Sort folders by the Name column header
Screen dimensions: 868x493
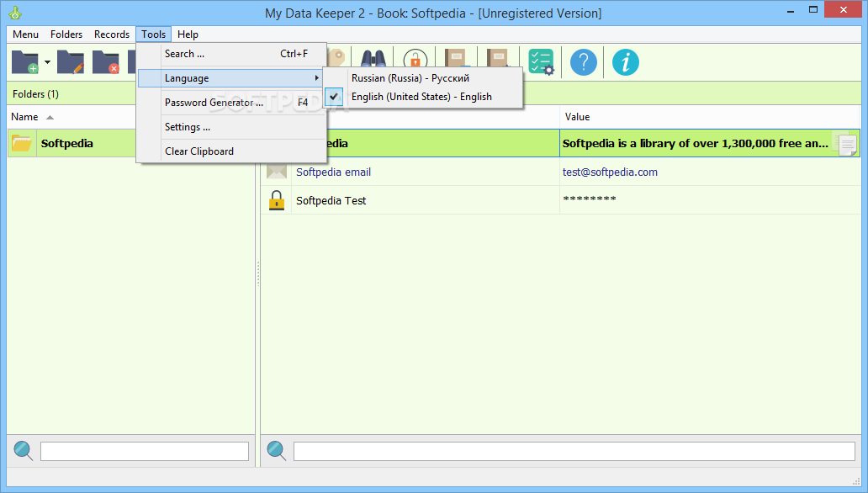click(72, 117)
